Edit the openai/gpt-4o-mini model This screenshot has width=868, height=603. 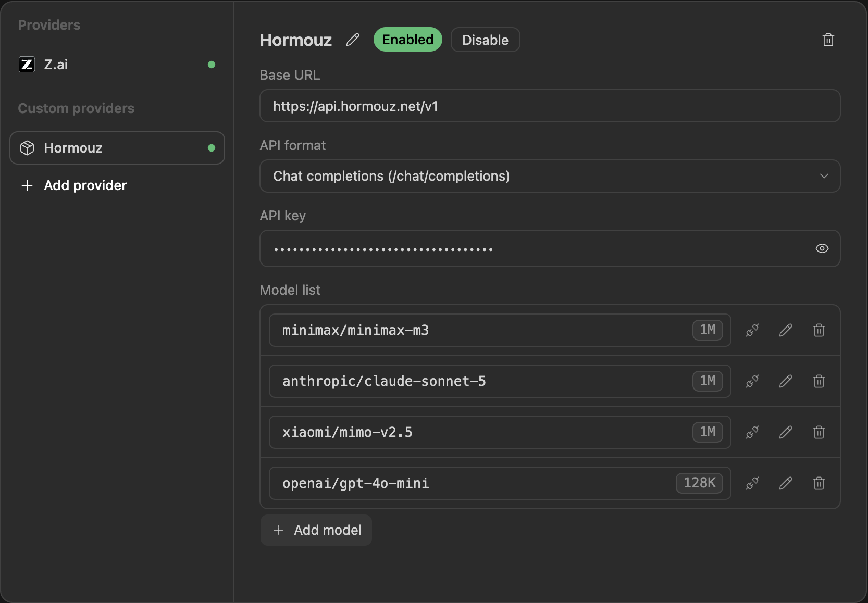pos(786,483)
